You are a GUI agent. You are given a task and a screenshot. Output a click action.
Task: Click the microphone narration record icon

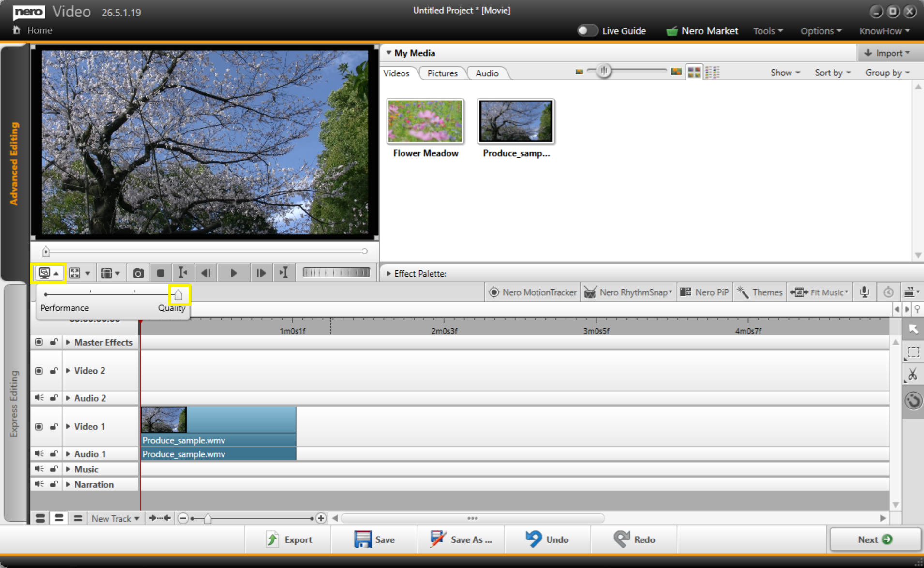(x=864, y=292)
